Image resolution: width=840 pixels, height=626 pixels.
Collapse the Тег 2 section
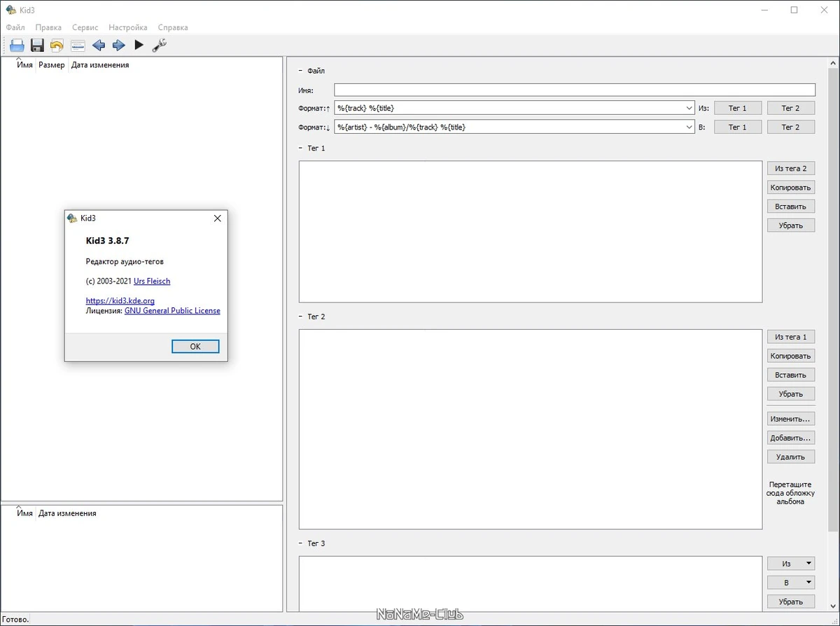[301, 317]
